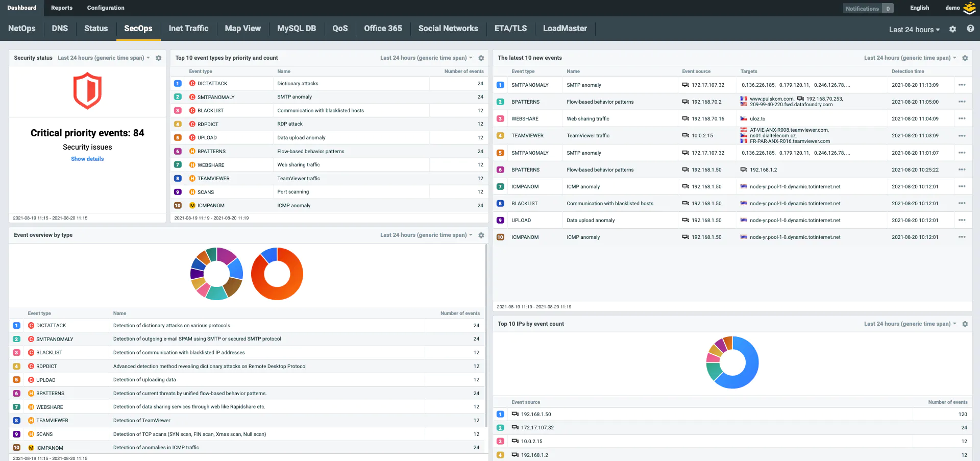Switch to the Office 365 tab
Viewport: 980px width, 461px height.
(383, 29)
